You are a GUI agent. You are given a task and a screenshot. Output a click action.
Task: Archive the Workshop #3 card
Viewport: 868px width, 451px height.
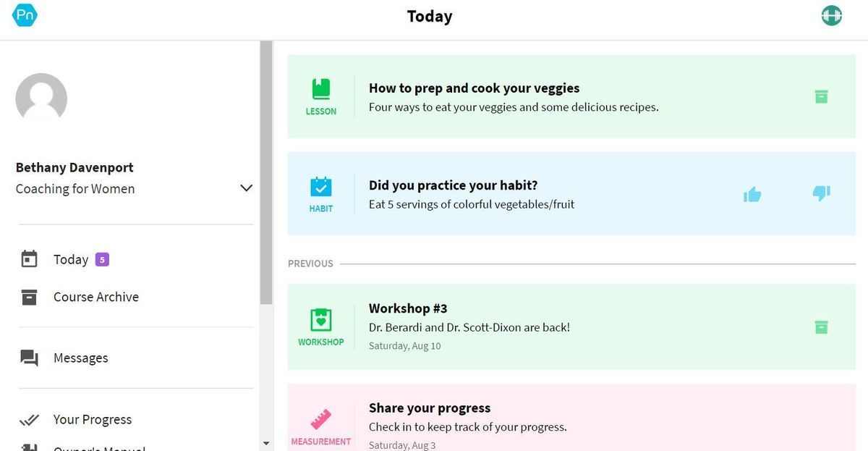pos(821,326)
